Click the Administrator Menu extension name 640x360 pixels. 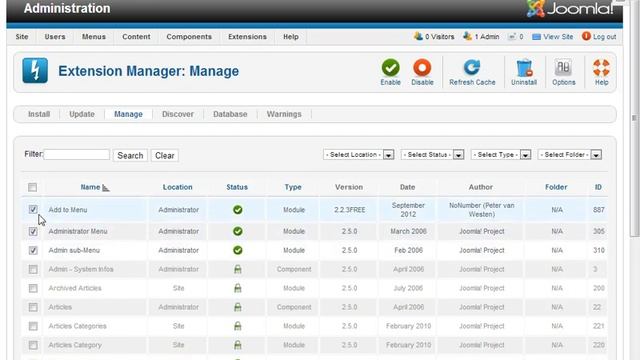pos(78,231)
